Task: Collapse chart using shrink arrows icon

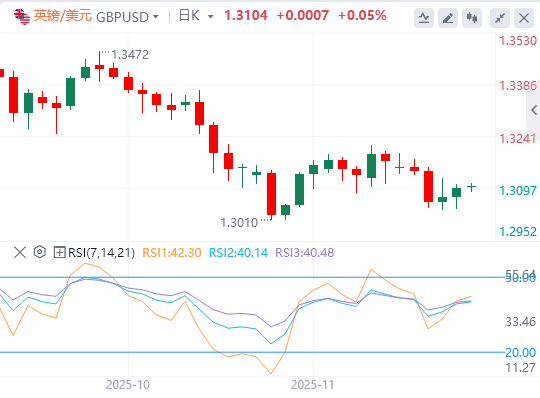Action: click(x=500, y=18)
